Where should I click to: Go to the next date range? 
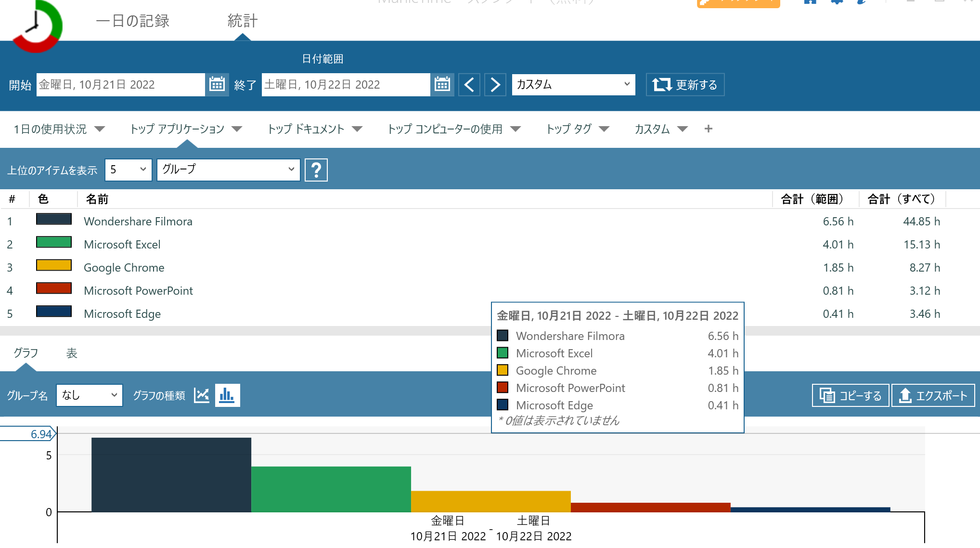point(495,85)
